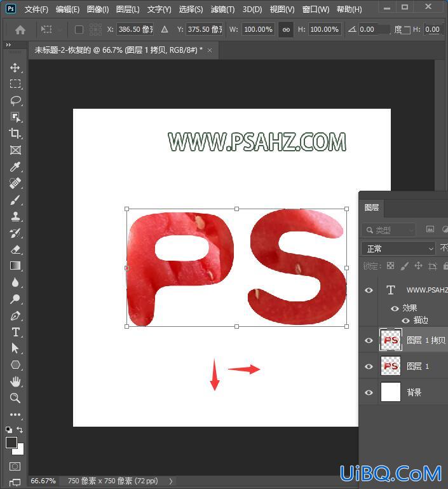Toggle reference point checkbox in options bar
448x489 pixels.
click(79, 30)
